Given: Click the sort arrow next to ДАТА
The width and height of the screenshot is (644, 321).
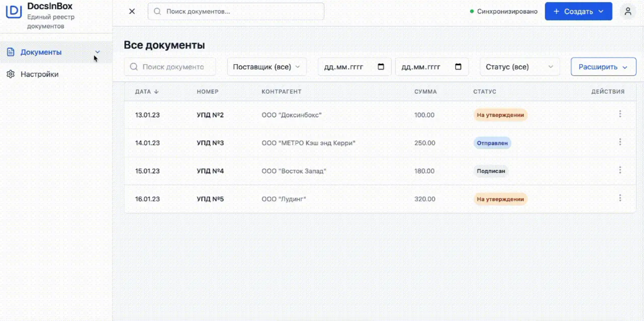Looking at the screenshot, I should pyautogui.click(x=156, y=92).
